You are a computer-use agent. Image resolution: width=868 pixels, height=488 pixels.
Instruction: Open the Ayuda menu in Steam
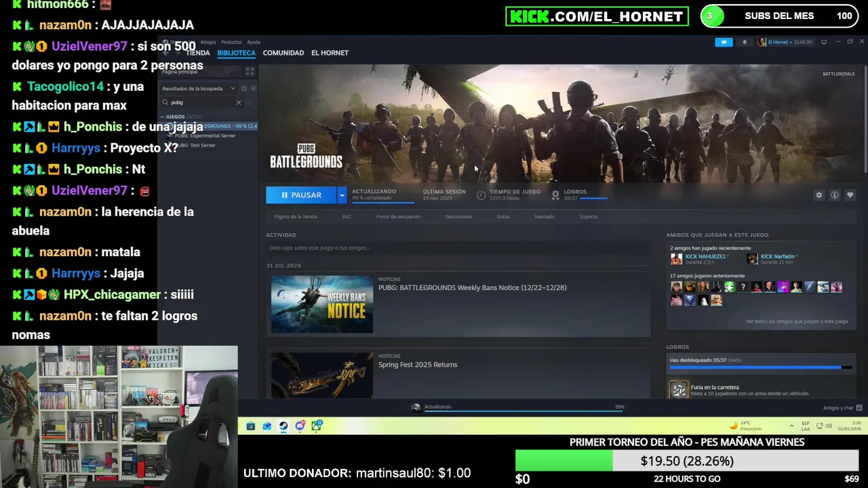pos(254,42)
